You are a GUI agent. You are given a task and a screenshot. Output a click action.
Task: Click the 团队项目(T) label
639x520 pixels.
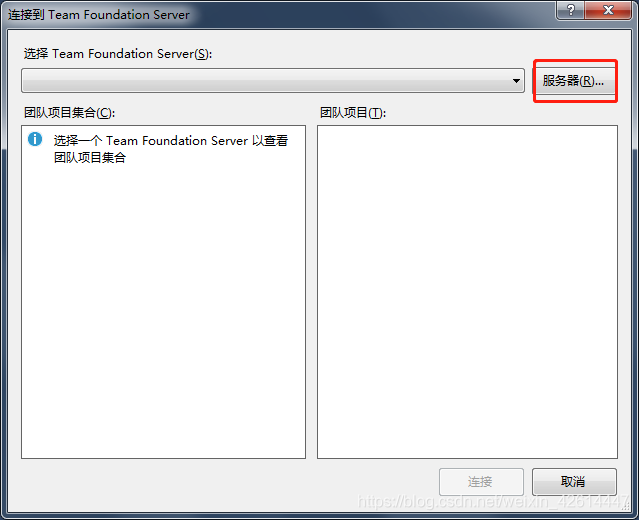click(353, 112)
